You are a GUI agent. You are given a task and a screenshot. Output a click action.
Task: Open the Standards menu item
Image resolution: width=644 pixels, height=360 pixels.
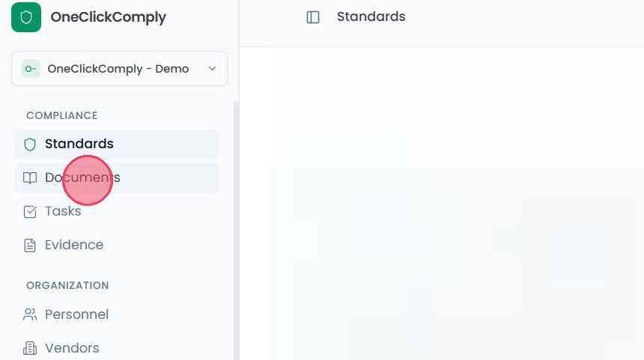click(117, 144)
